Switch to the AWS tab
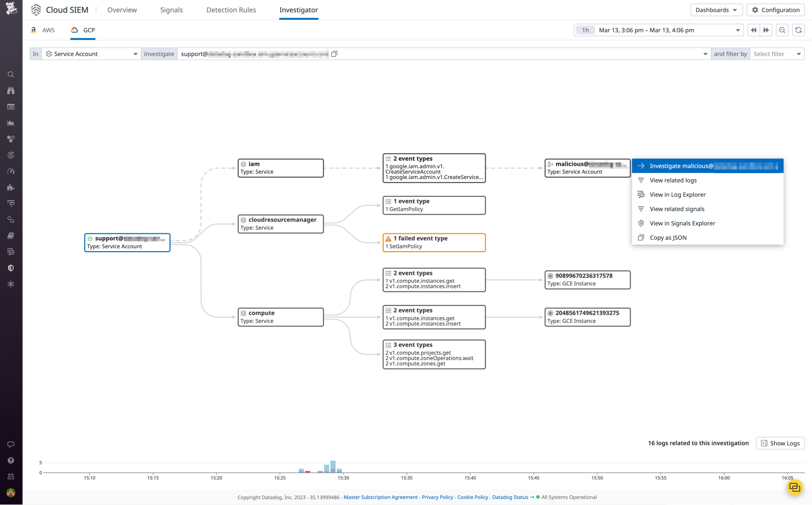This screenshot has width=812, height=505. [43, 30]
